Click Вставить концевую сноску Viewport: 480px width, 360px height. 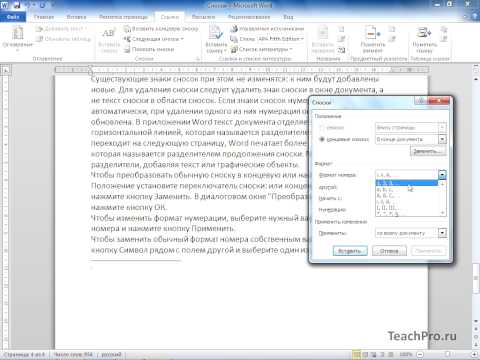(161, 29)
